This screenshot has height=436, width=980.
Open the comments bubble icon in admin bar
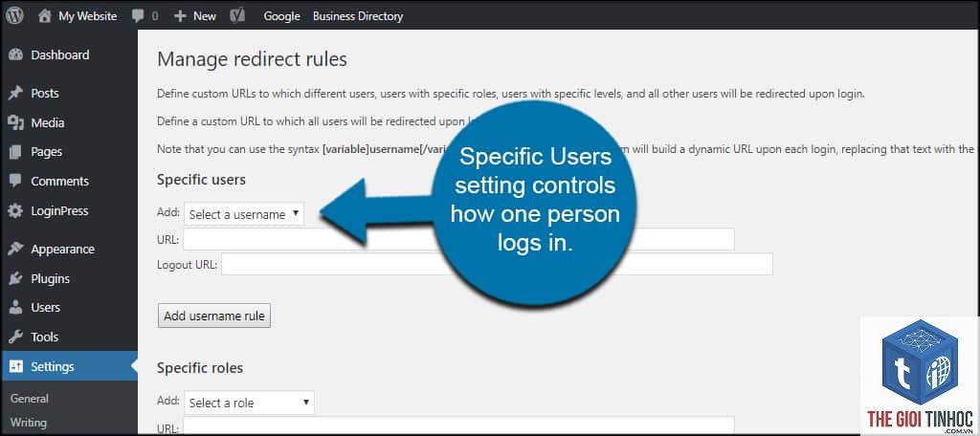[x=138, y=17]
